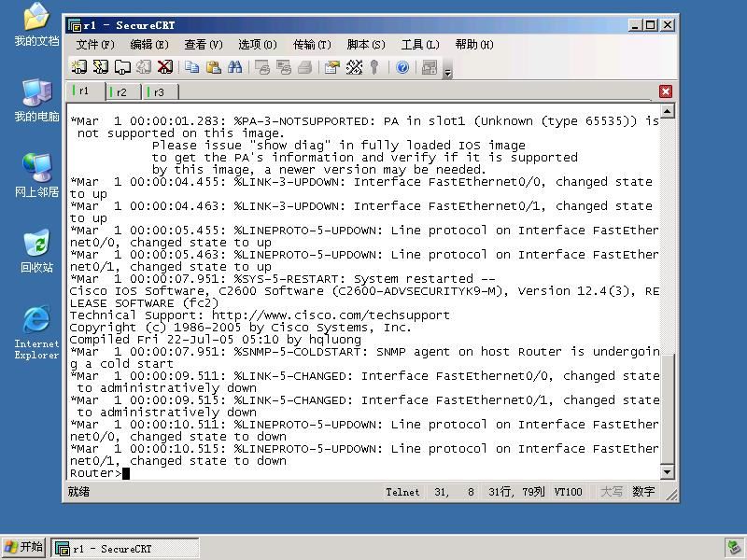
Task: Click the terminal scrollbar up arrow
Action: 667,111
